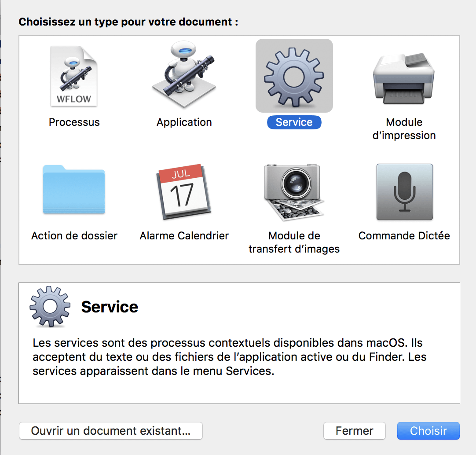
Task: Click the Module d'impression label
Action: pos(404,129)
